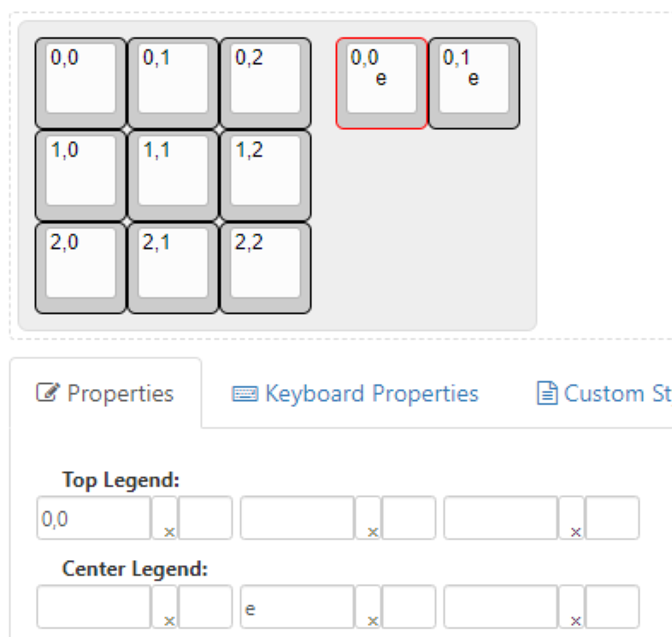Clear the top-left legend containing 0,0

[165, 517]
